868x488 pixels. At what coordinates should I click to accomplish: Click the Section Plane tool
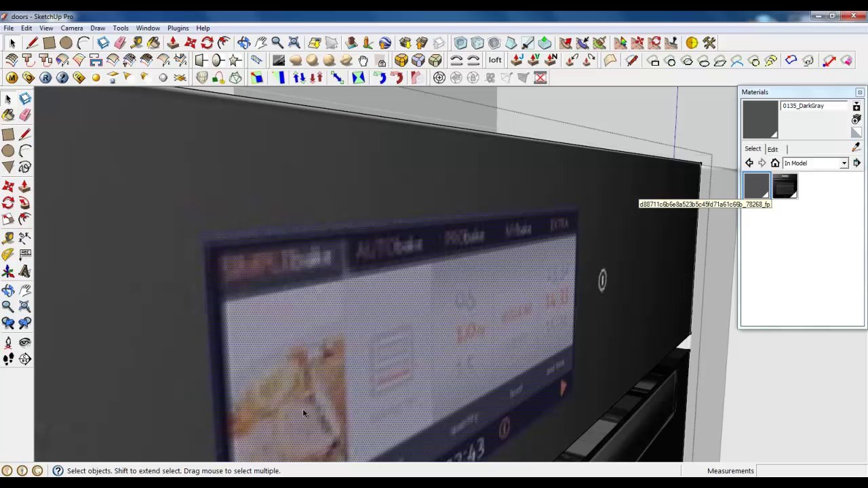pos(24,359)
